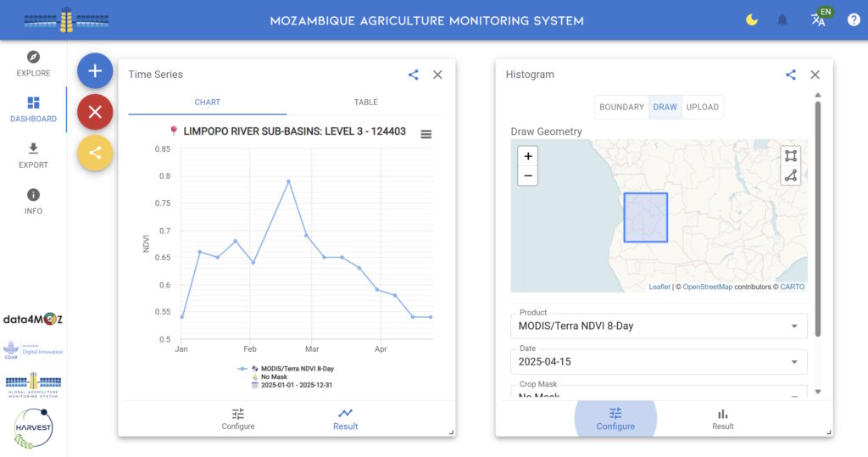Click the blue add widget button
Viewport: 868px width, 457px height.
pyautogui.click(x=95, y=71)
